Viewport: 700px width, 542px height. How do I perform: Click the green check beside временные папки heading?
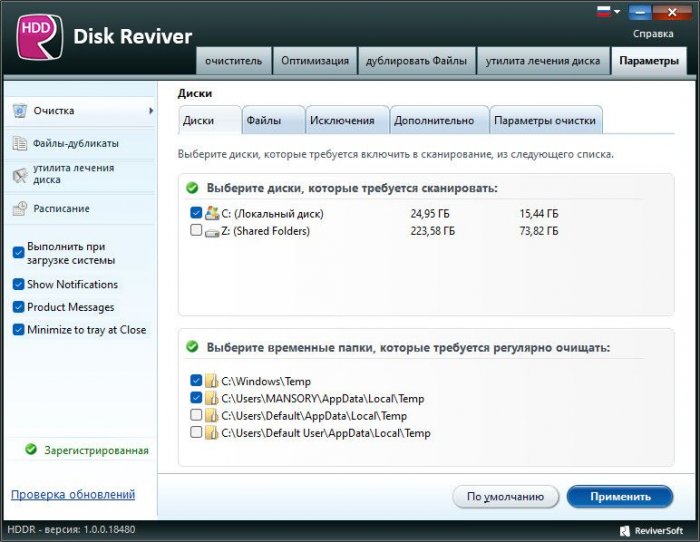192,346
